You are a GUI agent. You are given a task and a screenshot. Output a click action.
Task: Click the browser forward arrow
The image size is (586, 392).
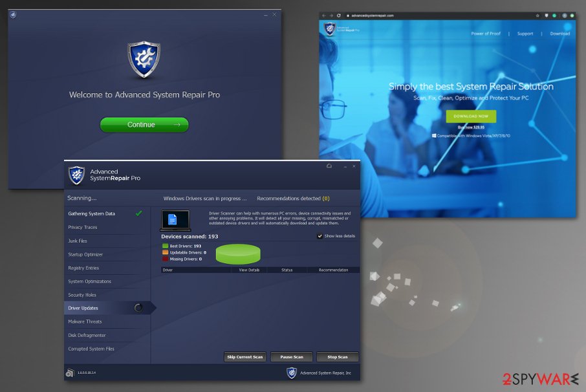pos(331,16)
